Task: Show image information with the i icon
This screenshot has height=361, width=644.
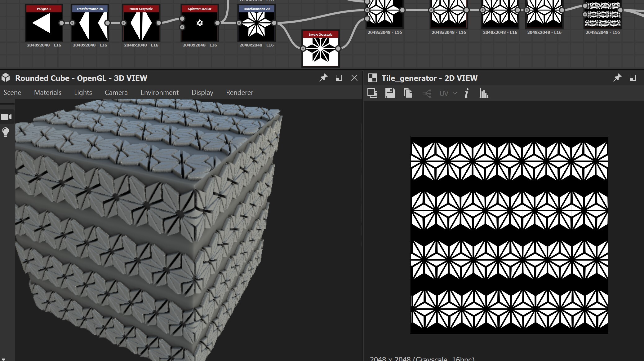Action: tap(467, 93)
